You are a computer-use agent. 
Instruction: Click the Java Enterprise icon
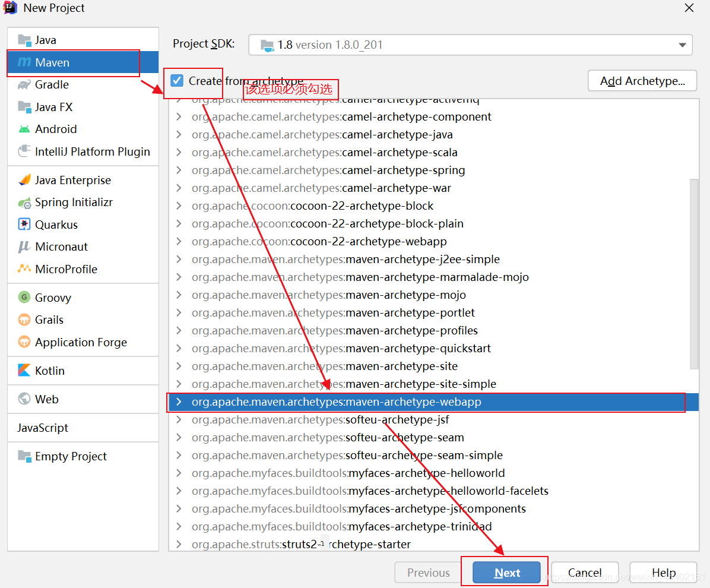tap(24, 180)
